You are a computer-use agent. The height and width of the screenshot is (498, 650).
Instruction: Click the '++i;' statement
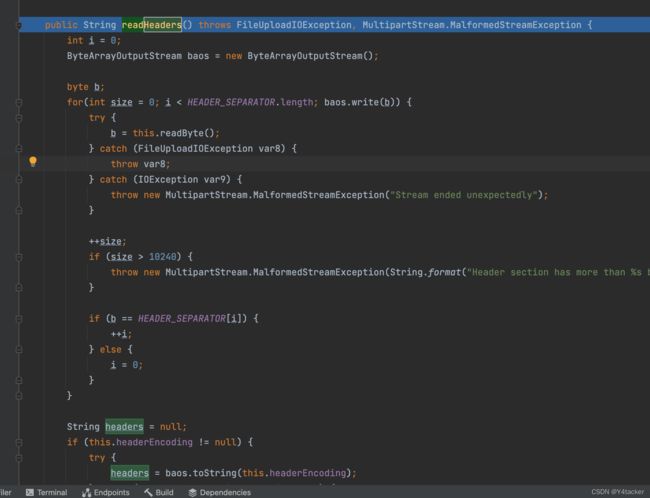coord(121,334)
